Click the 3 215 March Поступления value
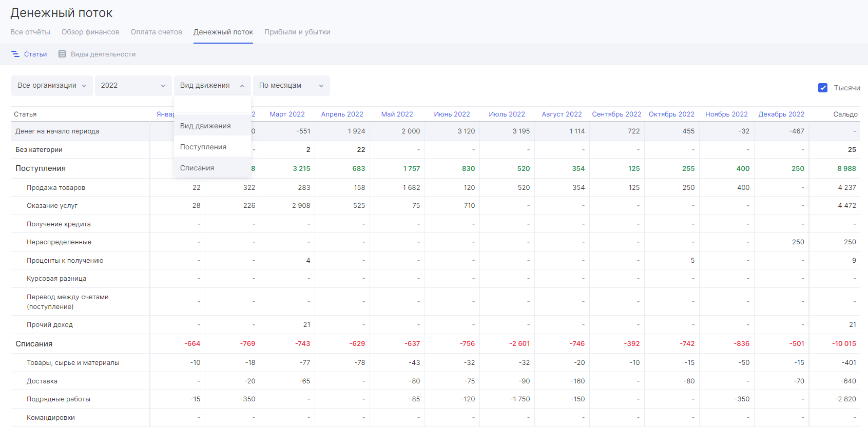The image size is (868, 427). coord(301,168)
